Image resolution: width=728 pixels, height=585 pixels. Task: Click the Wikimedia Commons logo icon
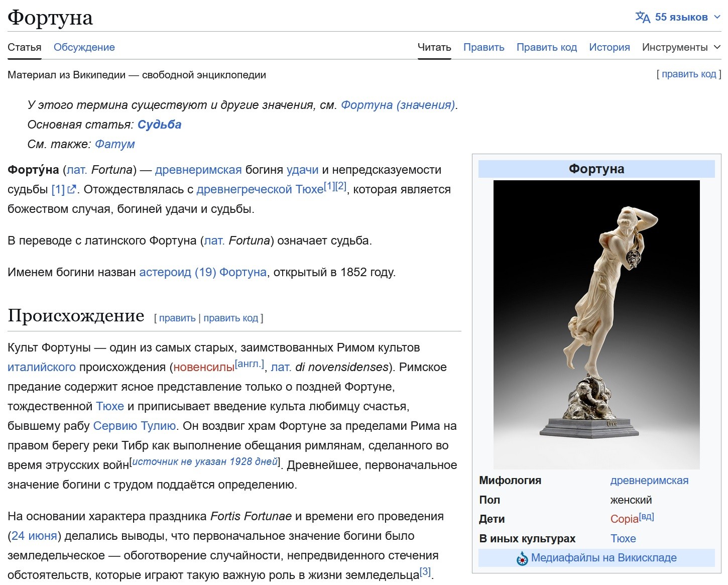coord(522,558)
